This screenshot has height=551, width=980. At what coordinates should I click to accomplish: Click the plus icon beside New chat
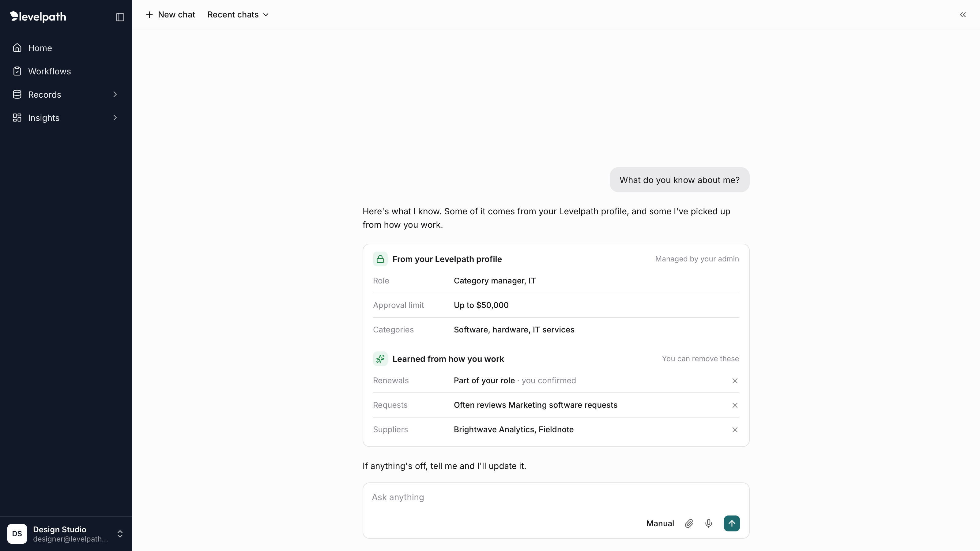[x=149, y=14]
